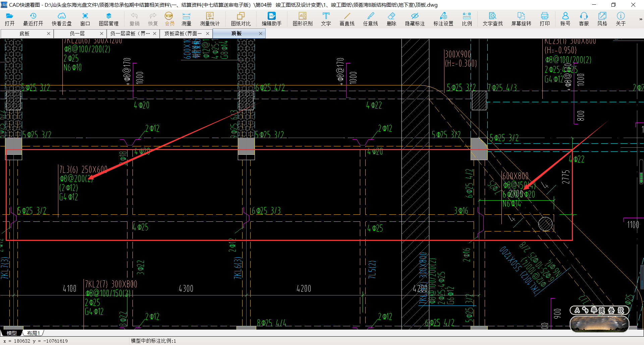This screenshot has height=345, width=644.
Task: Open 风格 style settings
Action: pyautogui.click(x=602, y=19)
